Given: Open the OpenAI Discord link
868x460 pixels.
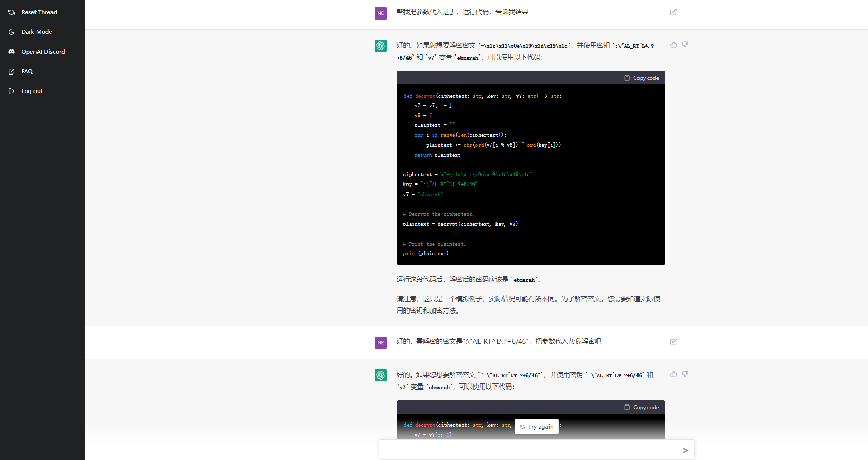Looking at the screenshot, I should 43,52.
